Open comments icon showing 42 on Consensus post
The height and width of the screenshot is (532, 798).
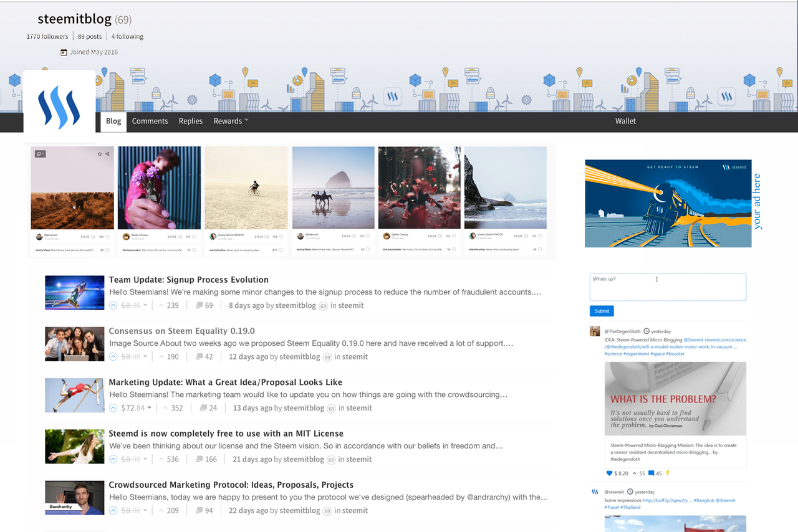coord(199,357)
